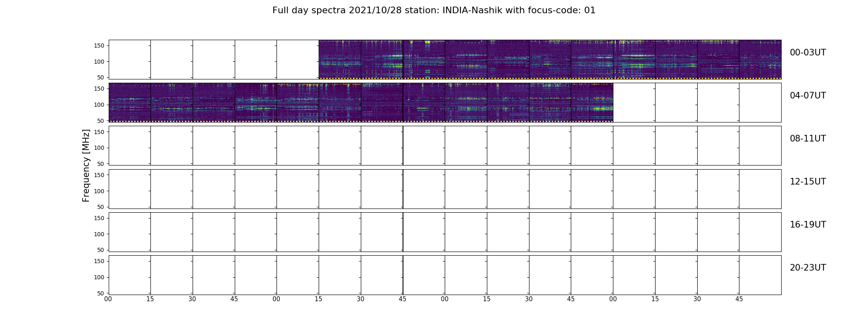This screenshot has height=331, width=868.
Task: Click the 50 tick of the 20-23UT row
Action: tap(100, 293)
